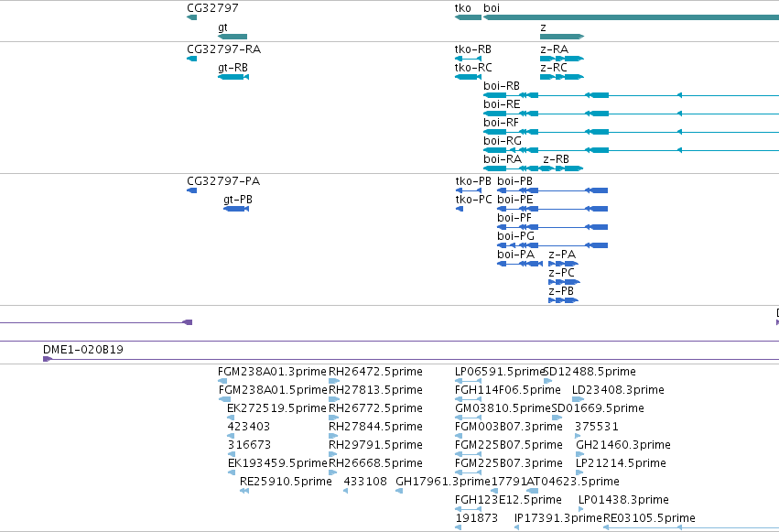Click the tko-PB protein label

click(x=473, y=181)
